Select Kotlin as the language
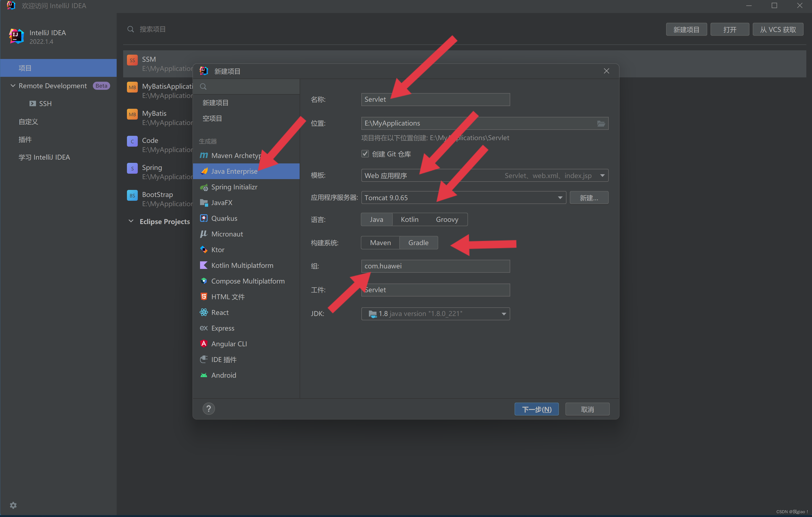This screenshot has height=517, width=812. (409, 219)
